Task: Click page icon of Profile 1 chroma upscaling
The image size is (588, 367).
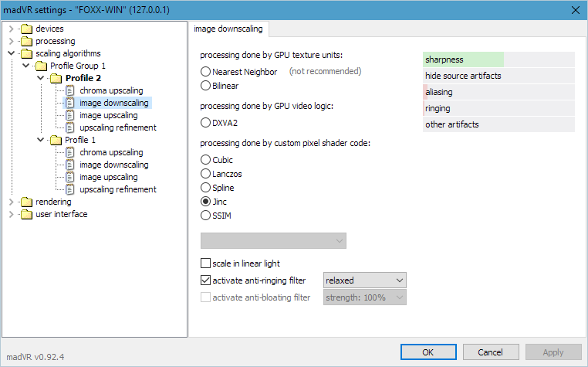Action: pos(70,152)
